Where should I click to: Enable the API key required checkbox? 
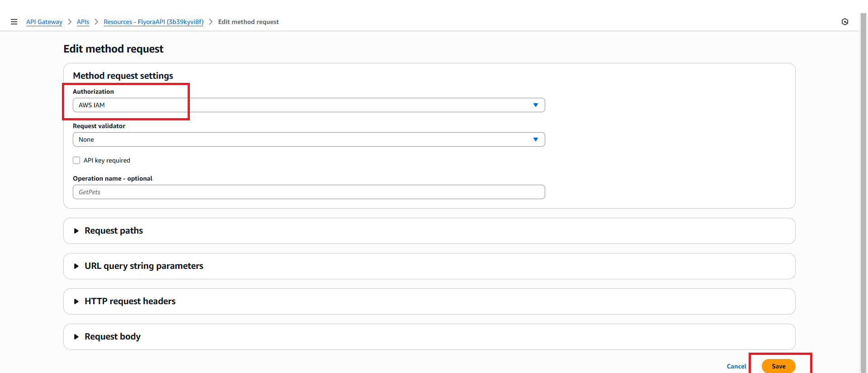[76, 160]
